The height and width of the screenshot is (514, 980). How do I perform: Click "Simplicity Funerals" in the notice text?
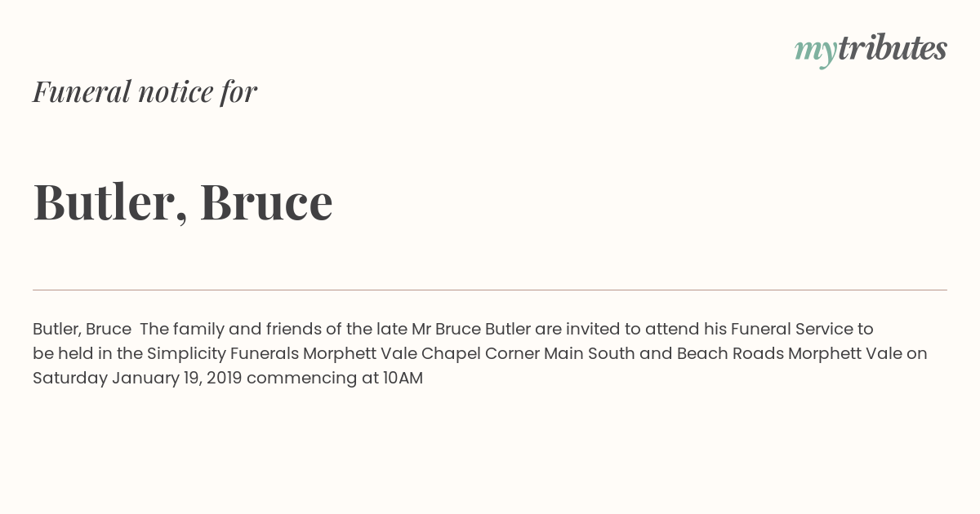tap(223, 353)
